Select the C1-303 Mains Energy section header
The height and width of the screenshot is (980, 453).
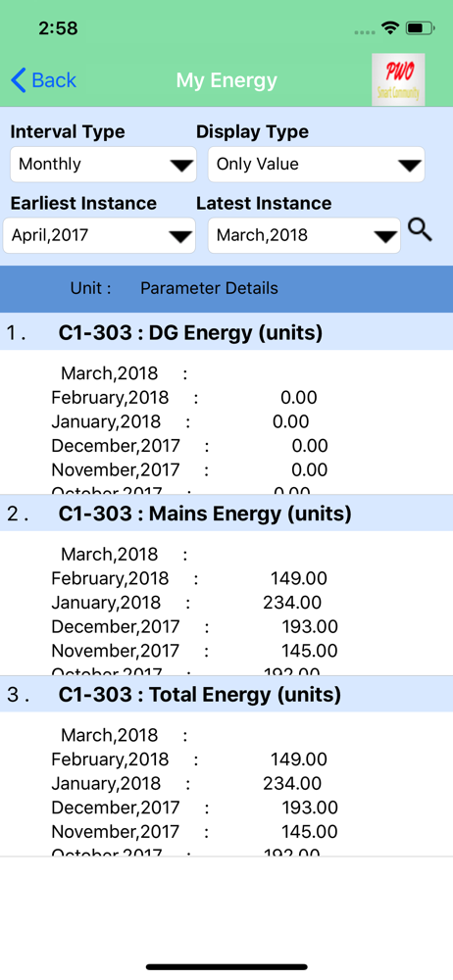(226, 514)
